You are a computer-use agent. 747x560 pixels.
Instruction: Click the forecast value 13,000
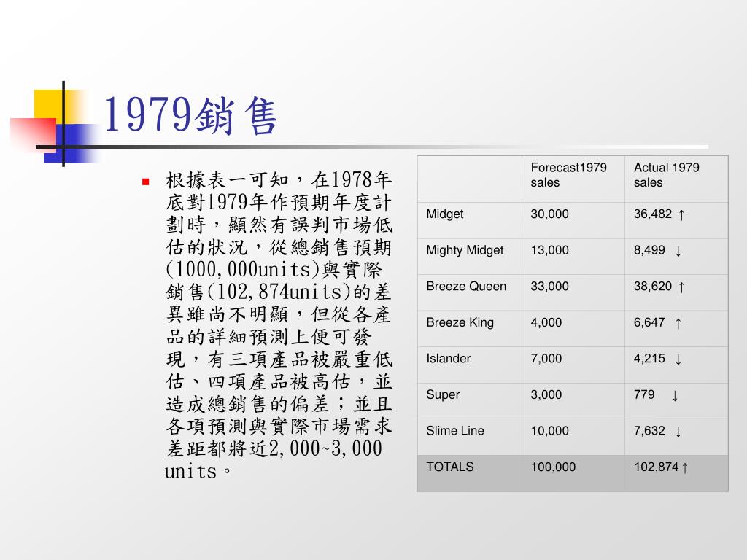click(x=549, y=251)
